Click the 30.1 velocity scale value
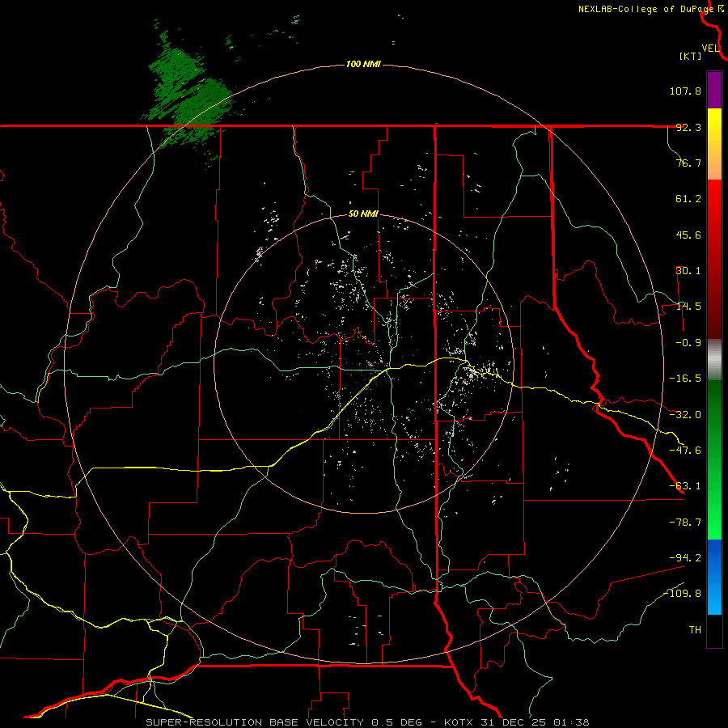The width and height of the screenshot is (728, 728). tap(688, 271)
